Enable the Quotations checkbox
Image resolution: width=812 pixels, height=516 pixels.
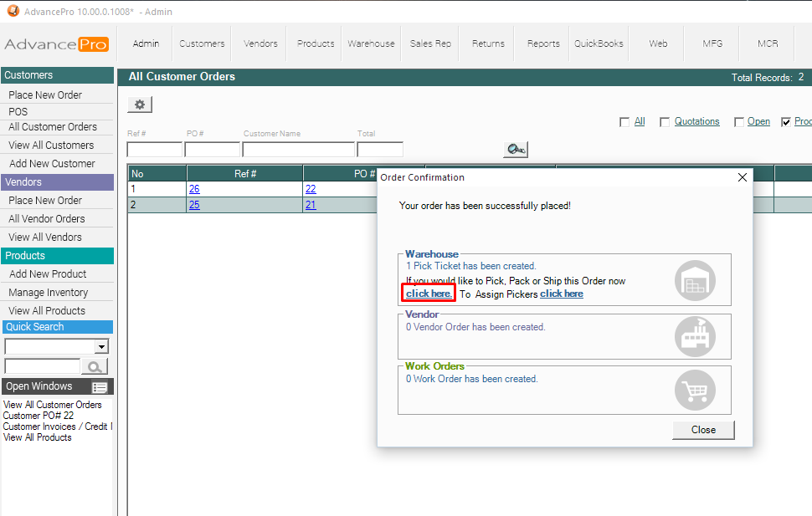pyautogui.click(x=665, y=122)
